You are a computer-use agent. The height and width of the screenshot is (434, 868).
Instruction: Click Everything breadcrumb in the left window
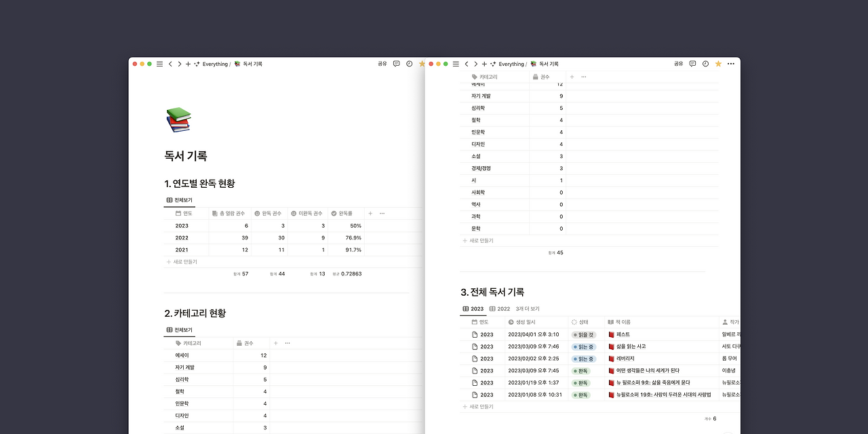[215, 64]
